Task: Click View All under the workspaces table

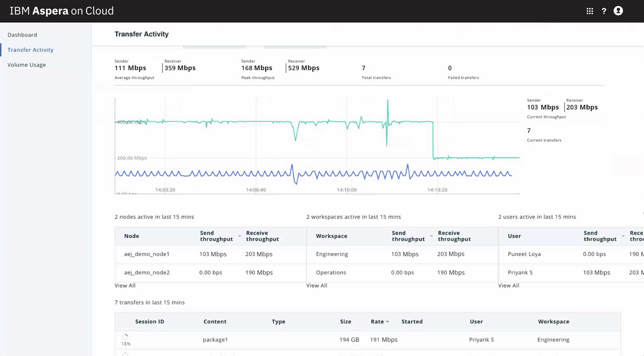Action: (317, 286)
